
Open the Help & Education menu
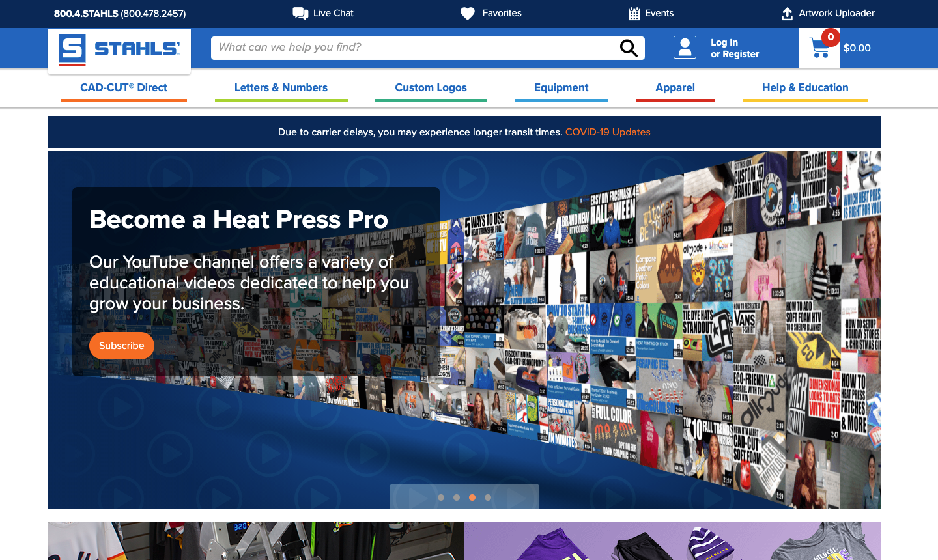pos(805,88)
